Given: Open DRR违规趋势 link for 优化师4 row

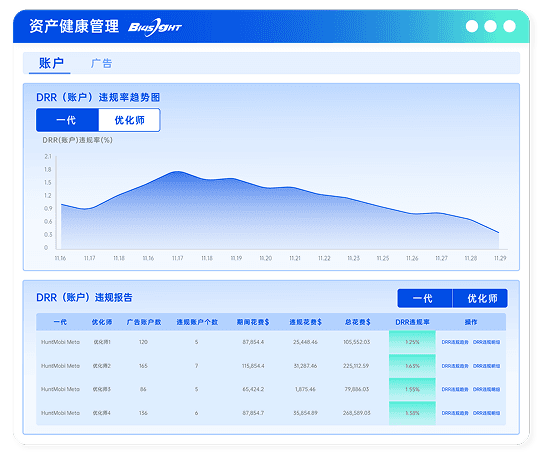Looking at the screenshot, I should [x=455, y=413].
